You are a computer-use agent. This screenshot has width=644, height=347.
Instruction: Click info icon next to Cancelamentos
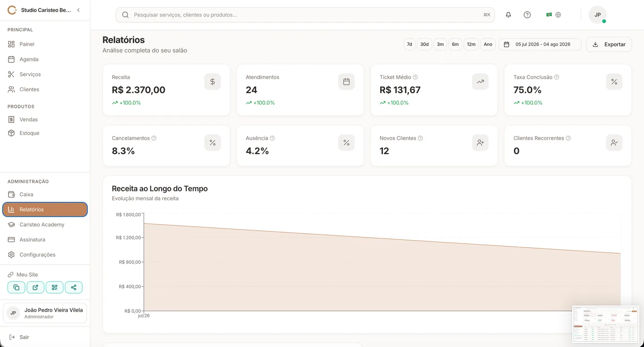tap(154, 138)
